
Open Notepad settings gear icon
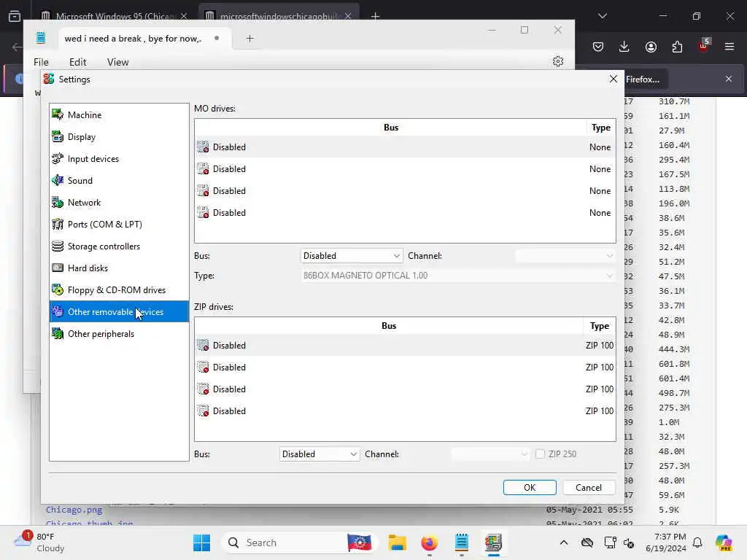[558, 61]
